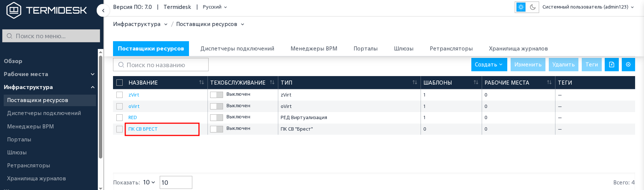Open the Показать rows-per-page dropdown
The image size is (644, 190).
149,182
